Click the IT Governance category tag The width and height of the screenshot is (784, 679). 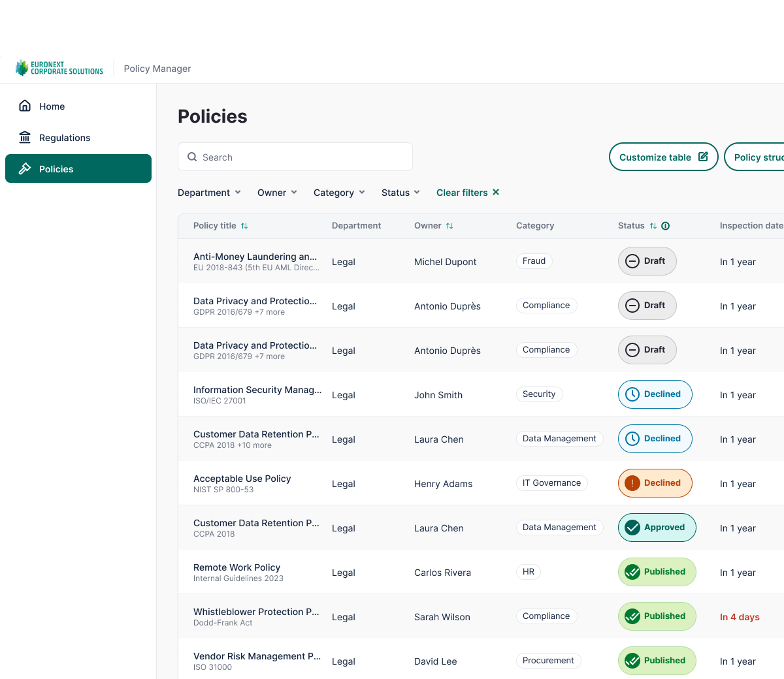pos(552,483)
